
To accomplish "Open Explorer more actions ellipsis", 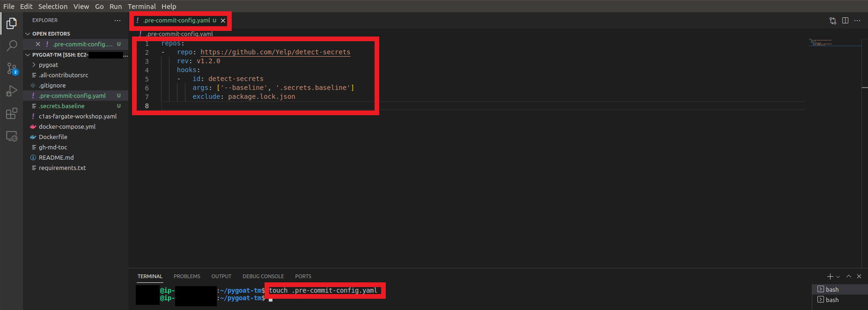I will coord(118,20).
